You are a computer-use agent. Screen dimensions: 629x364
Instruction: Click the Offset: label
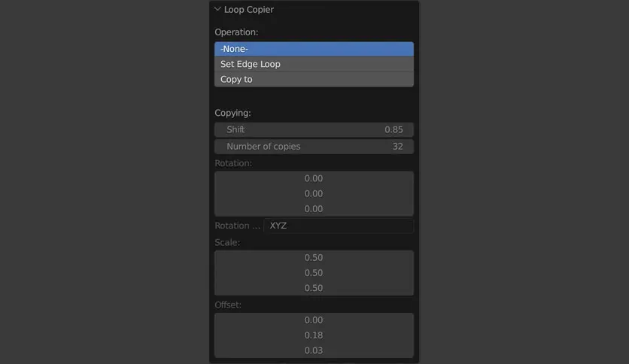[x=228, y=305]
